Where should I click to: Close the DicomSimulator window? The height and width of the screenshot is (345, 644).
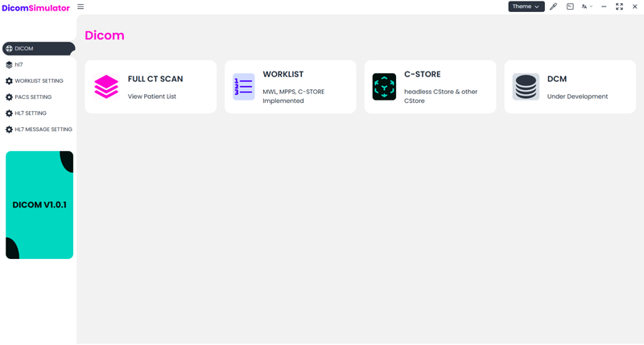(634, 6)
